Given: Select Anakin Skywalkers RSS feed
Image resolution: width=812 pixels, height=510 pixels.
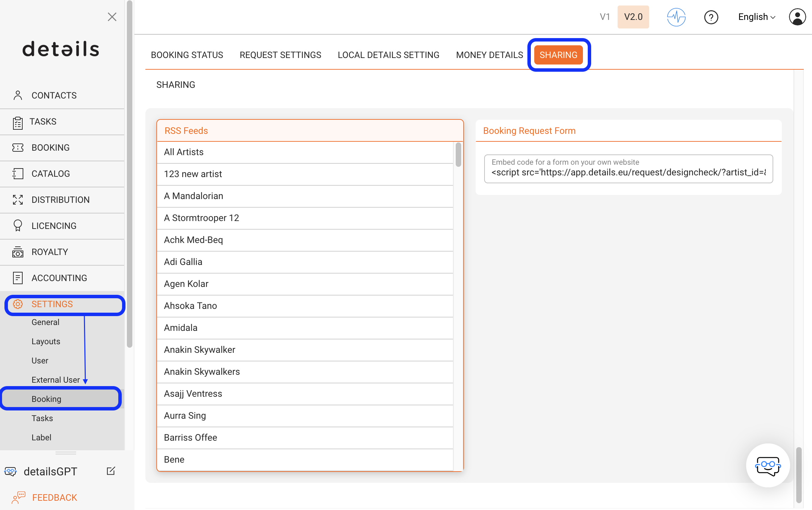Looking at the screenshot, I should point(305,372).
